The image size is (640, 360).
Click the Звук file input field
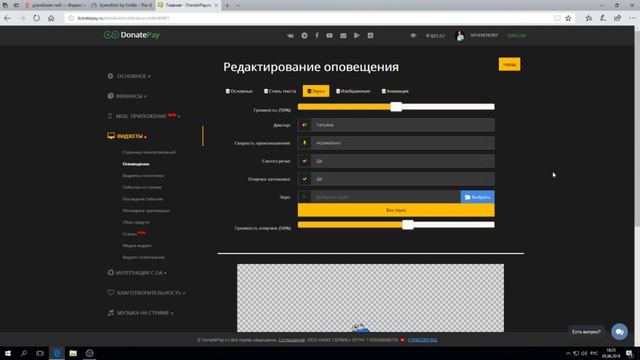(386, 197)
